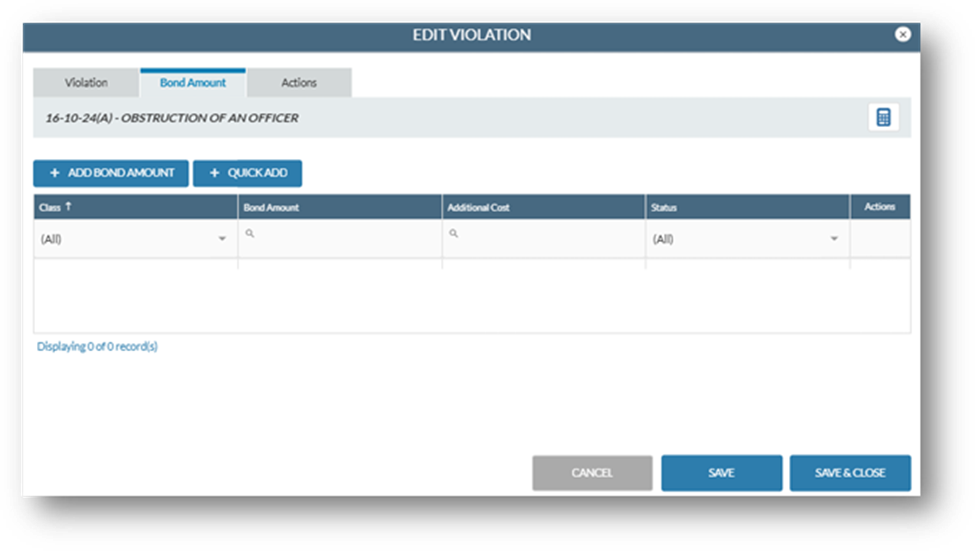Click the Save button
Screen dimensions: 975x552
pyautogui.click(x=721, y=473)
